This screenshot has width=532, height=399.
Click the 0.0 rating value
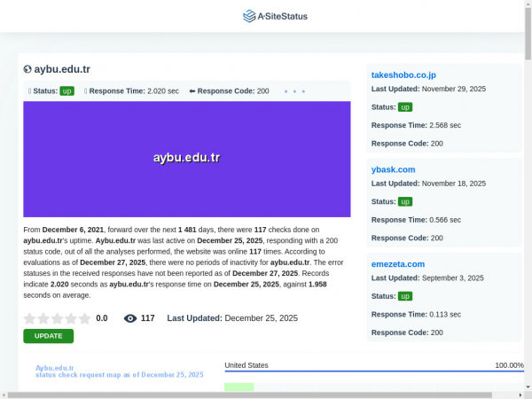[x=102, y=318]
